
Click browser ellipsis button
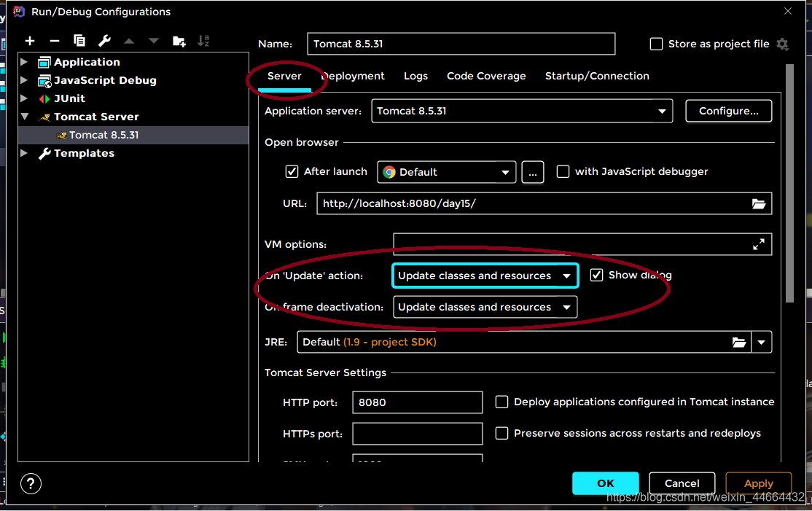tap(533, 172)
